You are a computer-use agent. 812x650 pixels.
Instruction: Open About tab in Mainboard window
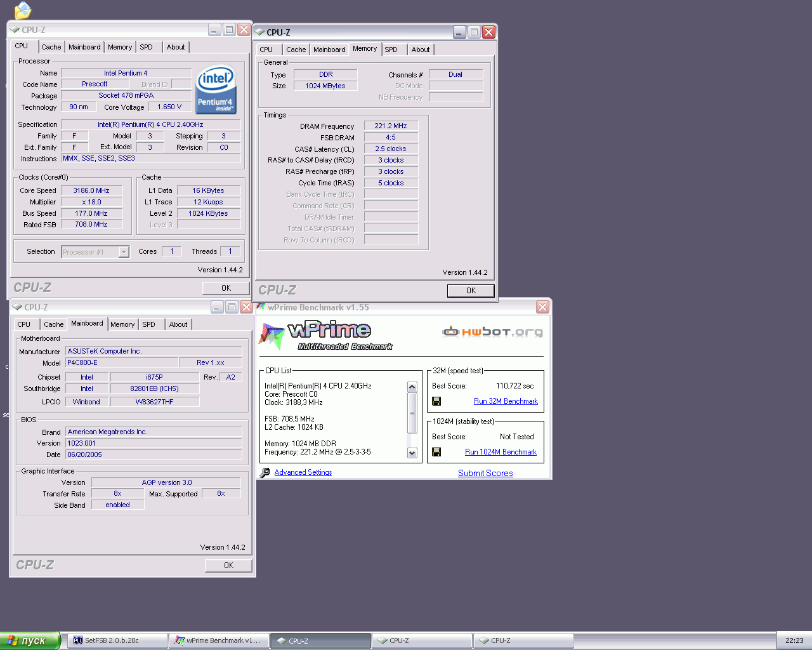[x=178, y=324]
